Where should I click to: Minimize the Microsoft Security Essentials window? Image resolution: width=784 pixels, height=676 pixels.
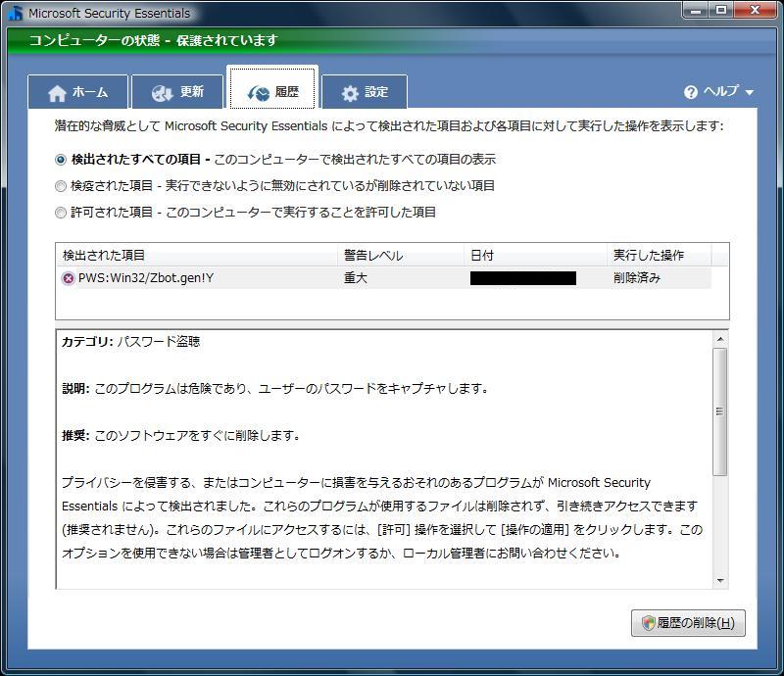pos(696,11)
